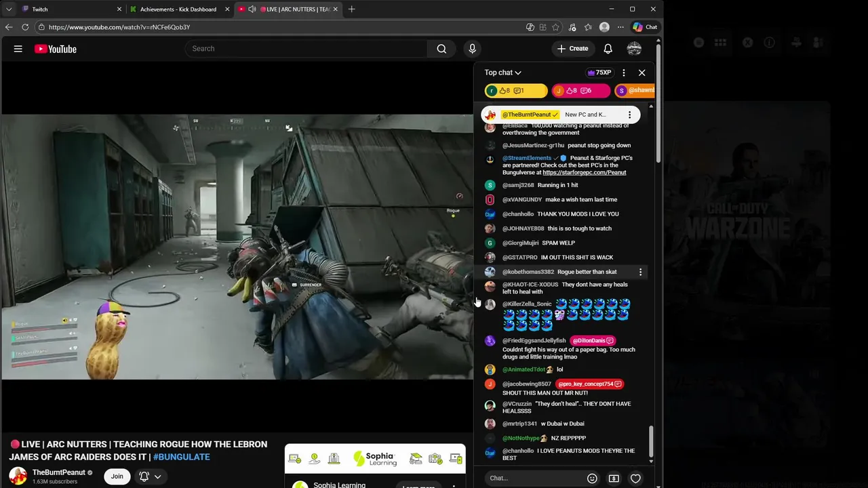The width and height of the screenshot is (868, 488).
Task: Open Copilot rewrite icon in address bar
Action: tap(530, 27)
